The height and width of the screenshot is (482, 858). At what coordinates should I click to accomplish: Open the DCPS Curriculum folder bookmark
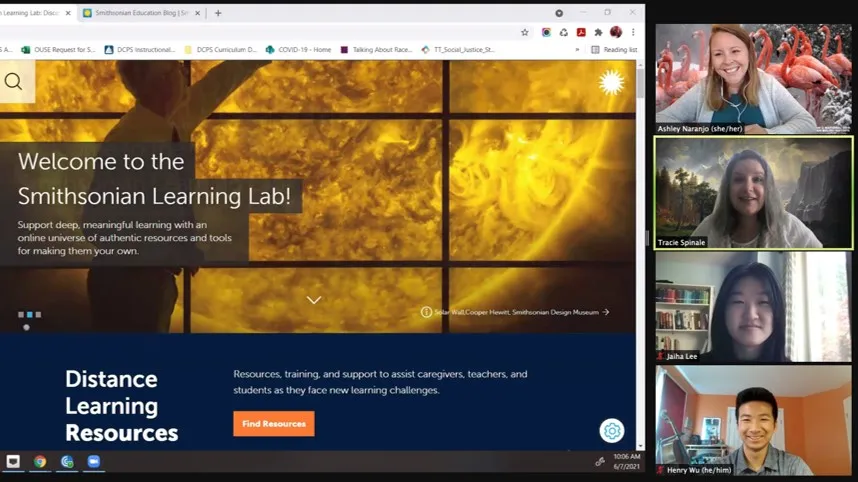[221, 49]
